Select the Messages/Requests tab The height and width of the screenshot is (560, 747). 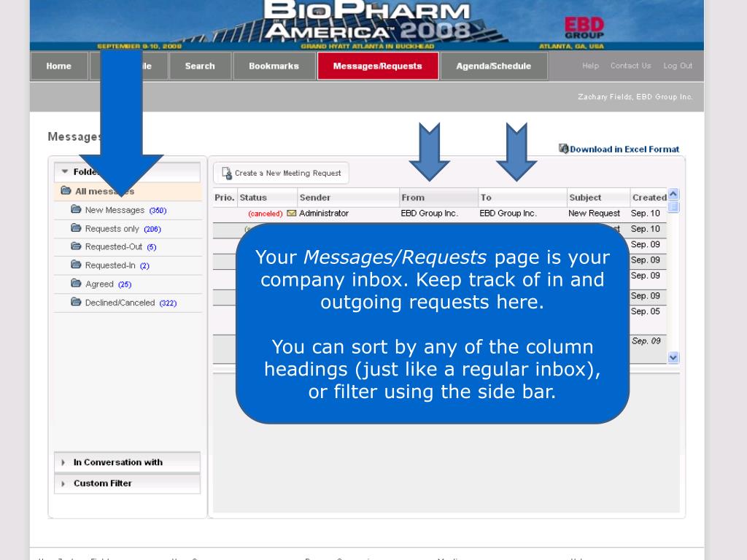point(378,66)
